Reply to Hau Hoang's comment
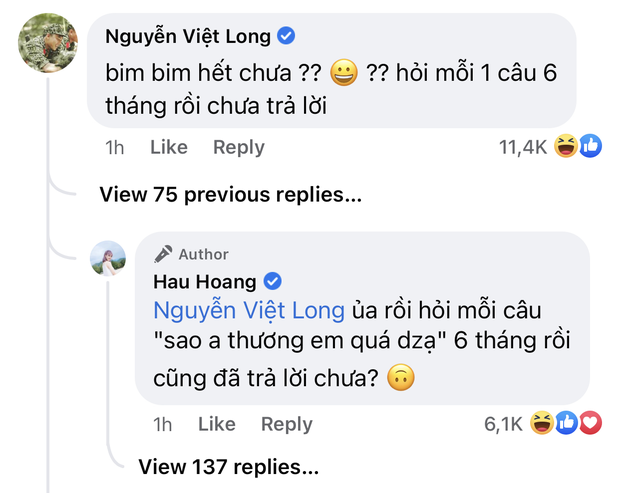Screen dimensions: 620x493 [x=286, y=424]
